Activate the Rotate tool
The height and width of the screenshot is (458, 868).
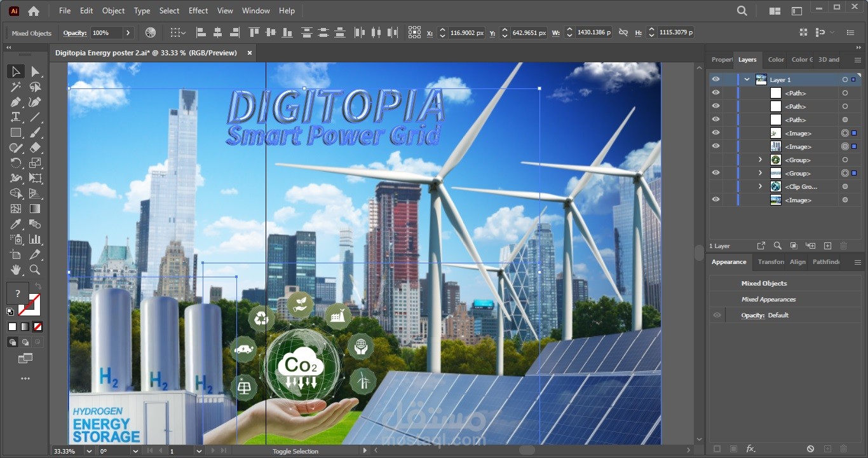click(16, 163)
